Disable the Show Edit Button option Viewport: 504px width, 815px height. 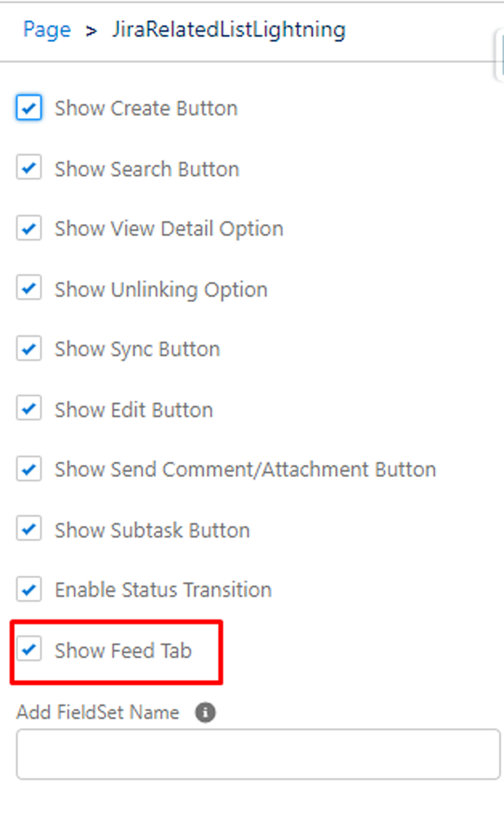point(29,409)
